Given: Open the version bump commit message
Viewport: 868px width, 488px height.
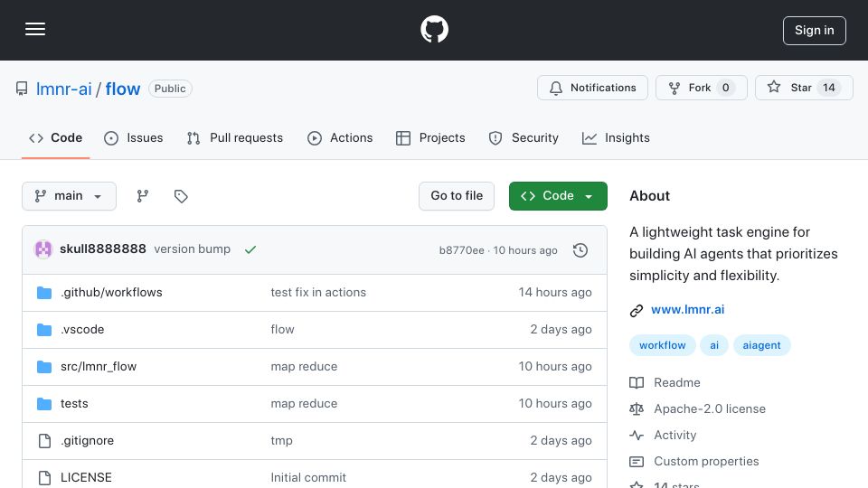Looking at the screenshot, I should [x=192, y=249].
